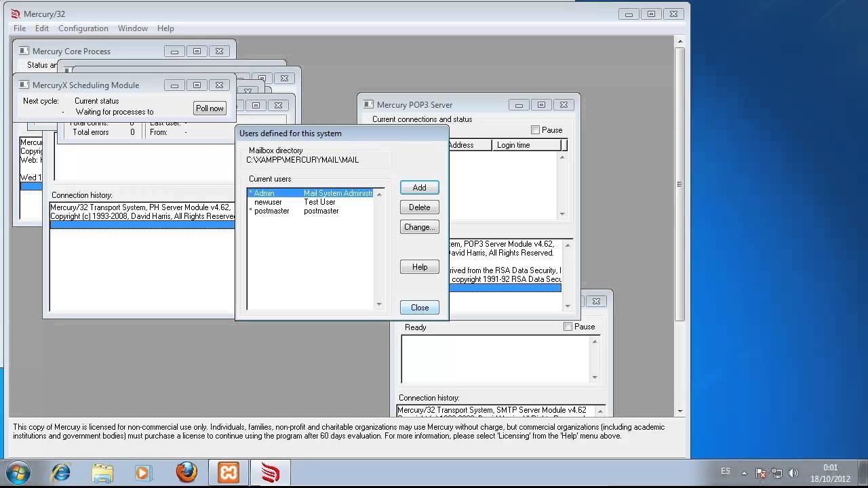Image resolution: width=868 pixels, height=488 pixels.
Task: Click the main window scrollbar up arrow
Action: pos(680,41)
